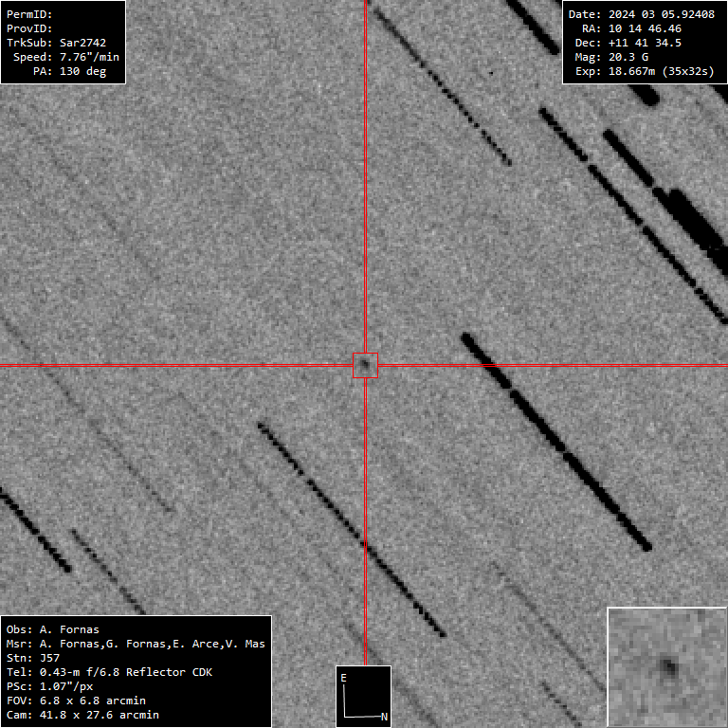Viewport: 728px width, 728px height.
Task: Click the TrkSub Sar2742 label
Action: pos(54,43)
